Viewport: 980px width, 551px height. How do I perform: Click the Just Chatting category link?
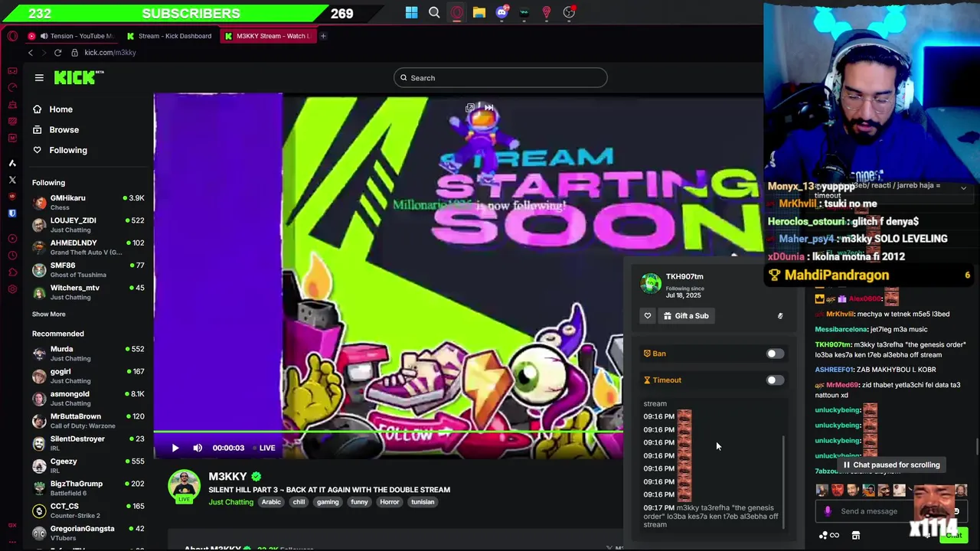click(230, 502)
